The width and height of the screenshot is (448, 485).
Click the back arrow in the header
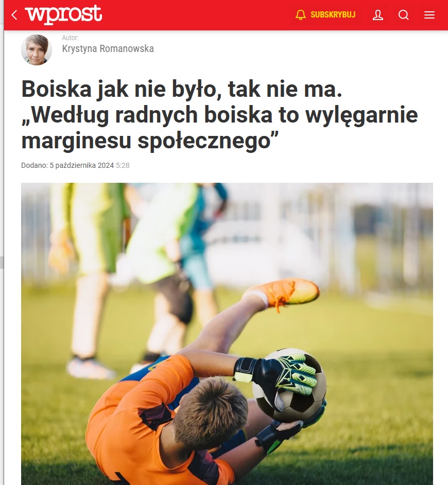point(14,15)
